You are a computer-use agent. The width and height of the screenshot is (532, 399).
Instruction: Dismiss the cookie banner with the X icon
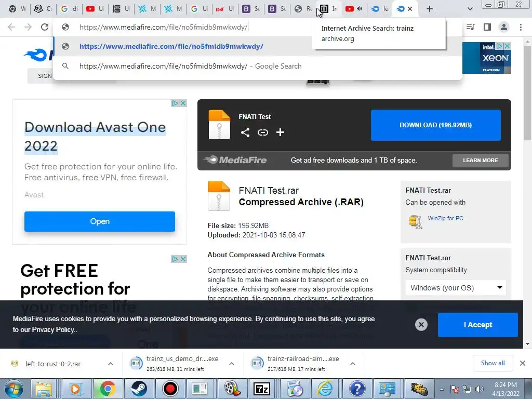coord(421,325)
